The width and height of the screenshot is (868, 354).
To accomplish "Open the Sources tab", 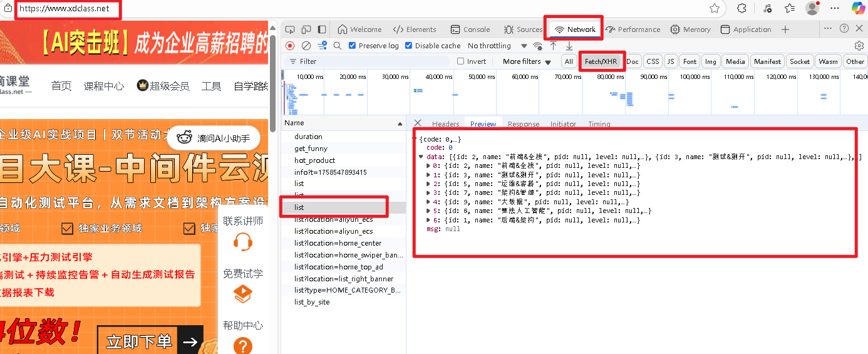I will (522, 29).
